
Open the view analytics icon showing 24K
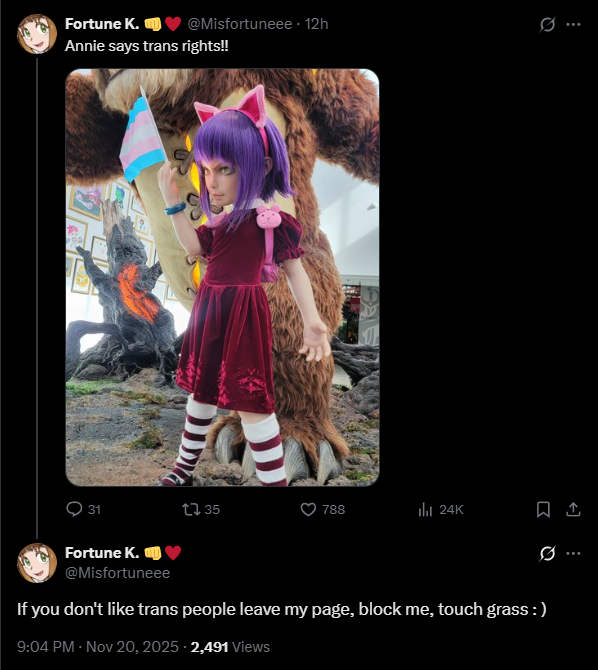[425, 509]
